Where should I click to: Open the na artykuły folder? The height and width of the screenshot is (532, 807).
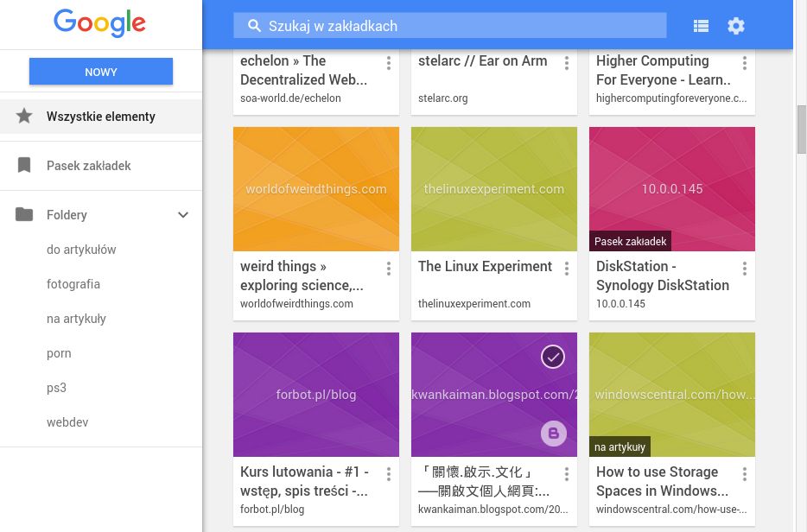(x=76, y=319)
